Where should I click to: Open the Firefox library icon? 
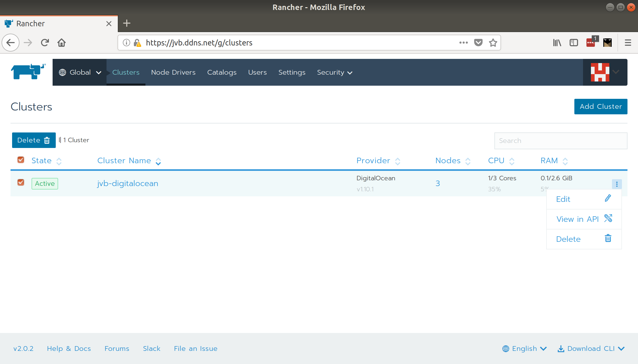pyautogui.click(x=557, y=43)
